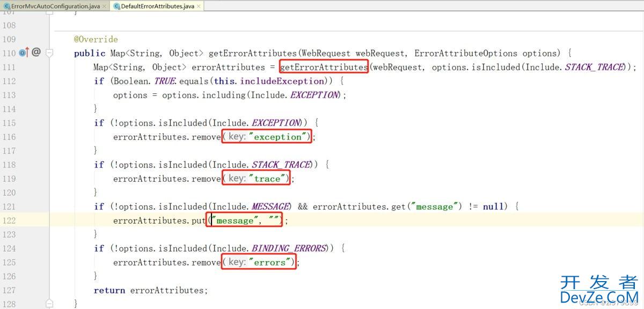The image size is (644, 309).
Task: Click the Include.STACK_TRACE constant on line 118
Action: click(280, 164)
